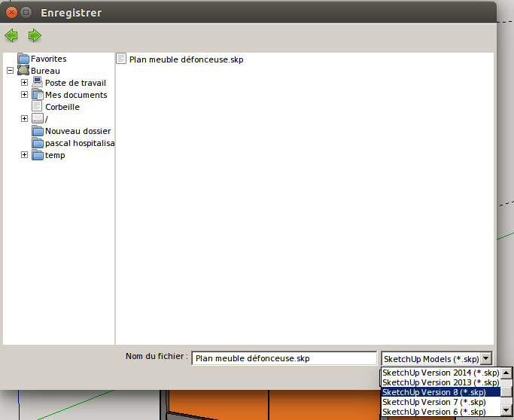514x420 pixels.
Task: Select Poste de travail label
Action: (75, 83)
